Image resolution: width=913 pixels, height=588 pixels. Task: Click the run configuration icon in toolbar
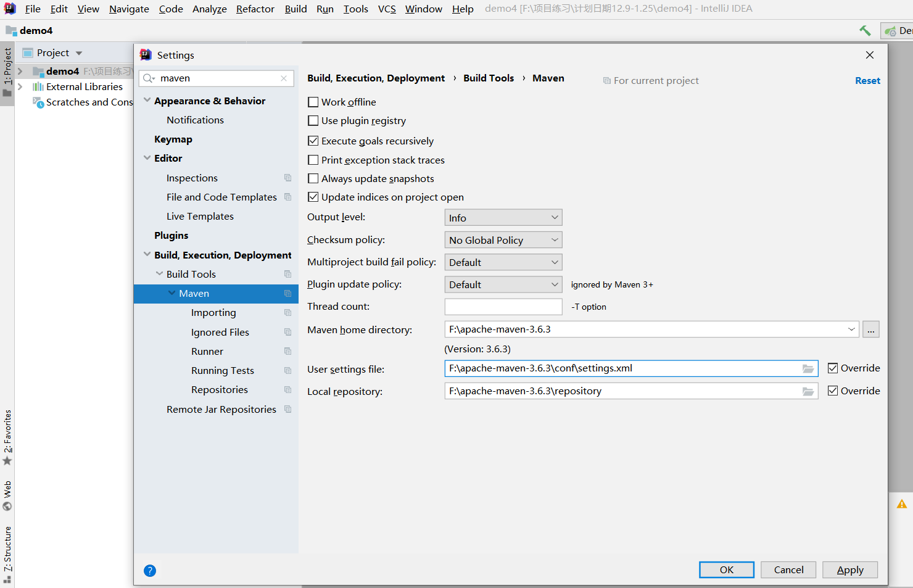pyautogui.click(x=890, y=31)
